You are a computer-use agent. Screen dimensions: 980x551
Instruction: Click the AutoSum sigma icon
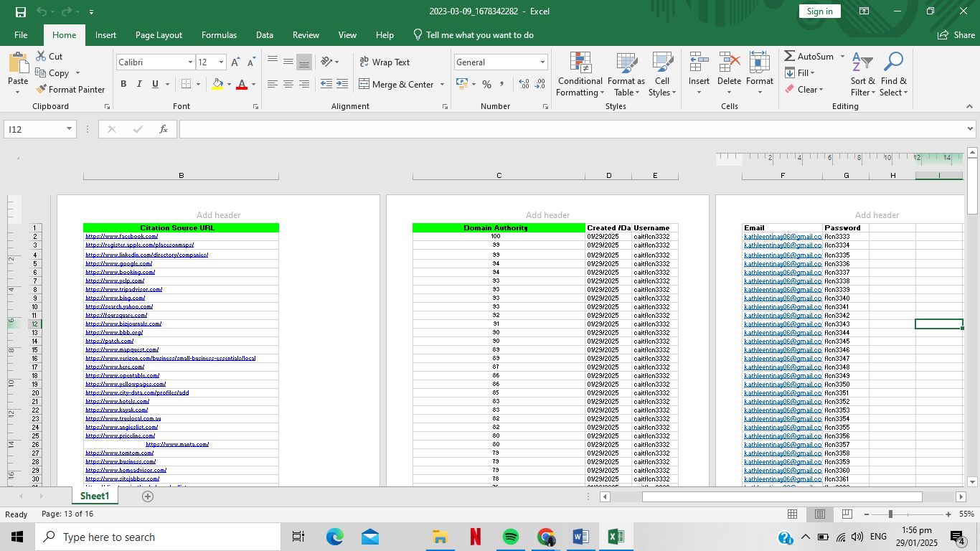pos(789,56)
